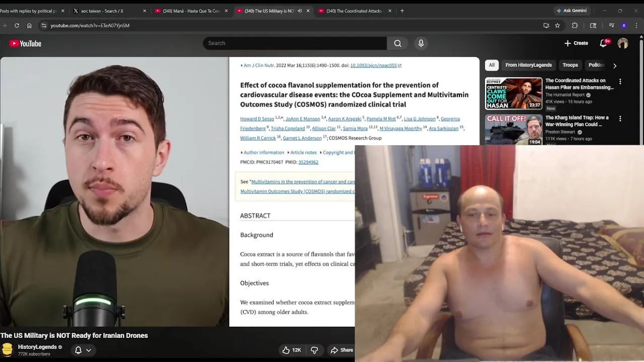
Task: Bookmark this page with the star icon
Action: point(557,25)
